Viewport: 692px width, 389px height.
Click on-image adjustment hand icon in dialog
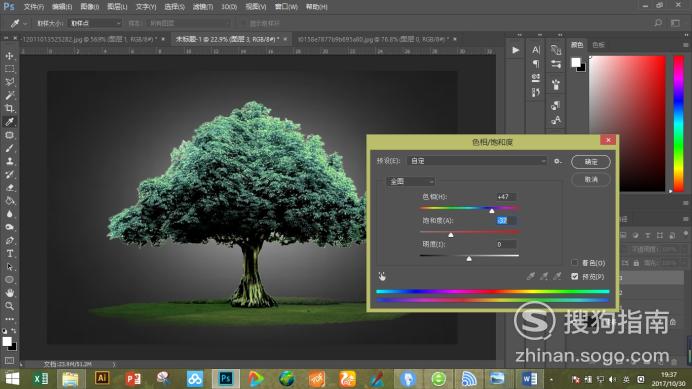click(382, 277)
